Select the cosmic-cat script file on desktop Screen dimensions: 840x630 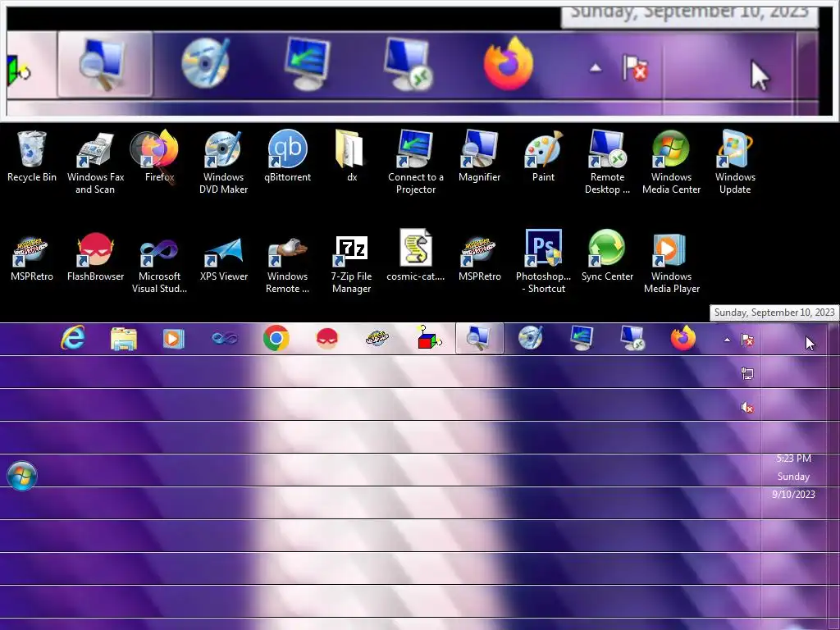(x=416, y=256)
